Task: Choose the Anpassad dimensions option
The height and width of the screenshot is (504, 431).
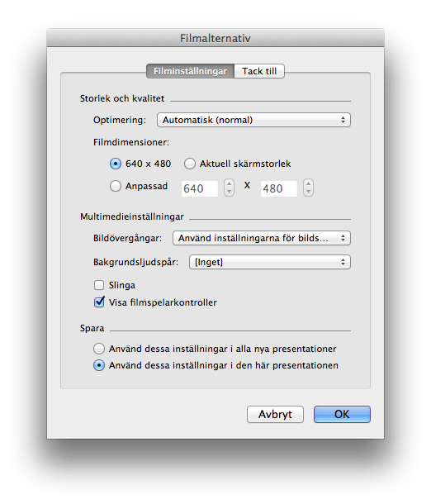Action: tap(116, 186)
